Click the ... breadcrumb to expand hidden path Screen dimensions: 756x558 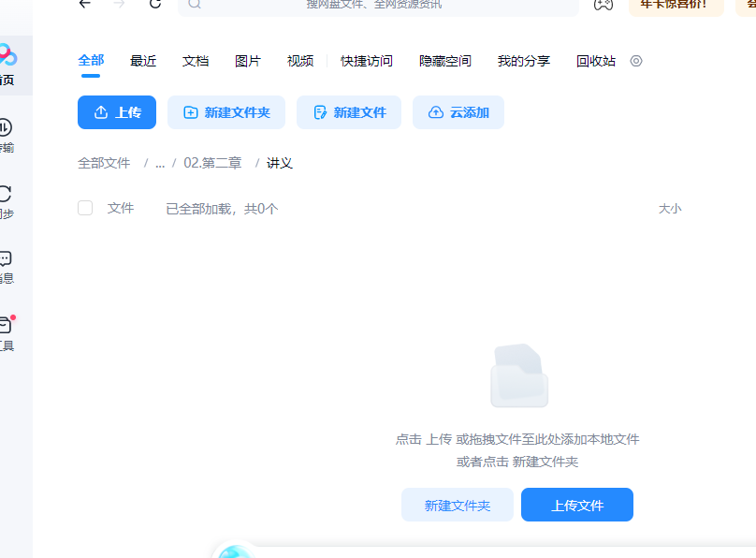tap(160, 162)
